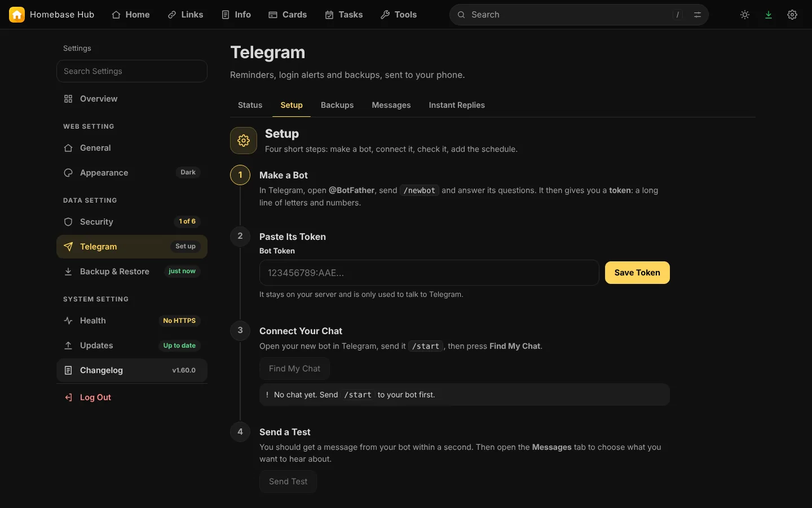812x508 pixels.
Task: Focus the Search Settings field
Action: 132,71
